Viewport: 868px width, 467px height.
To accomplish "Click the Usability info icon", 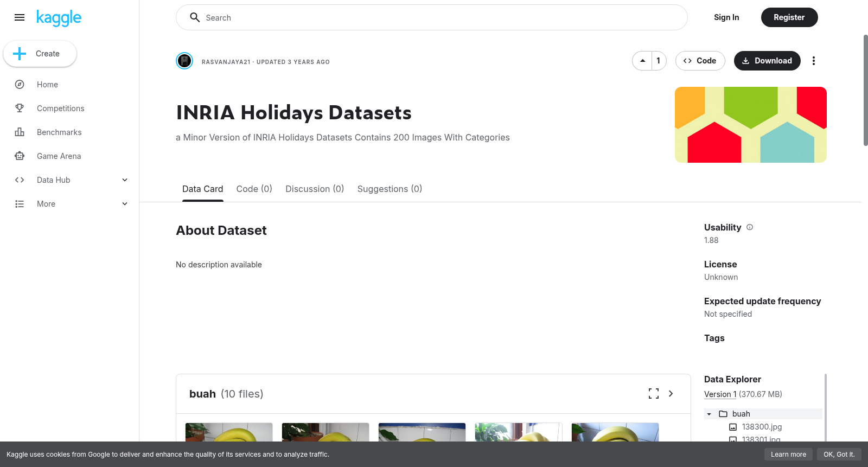I will (x=750, y=227).
